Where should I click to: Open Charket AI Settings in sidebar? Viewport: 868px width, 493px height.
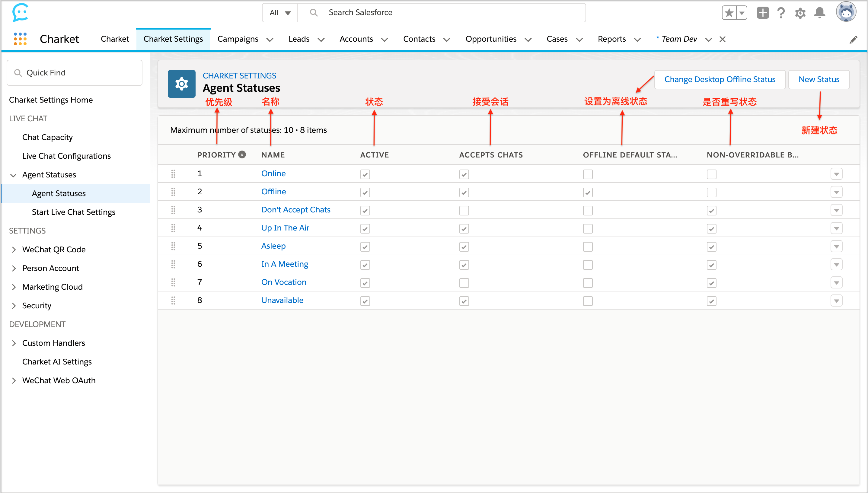(x=57, y=362)
